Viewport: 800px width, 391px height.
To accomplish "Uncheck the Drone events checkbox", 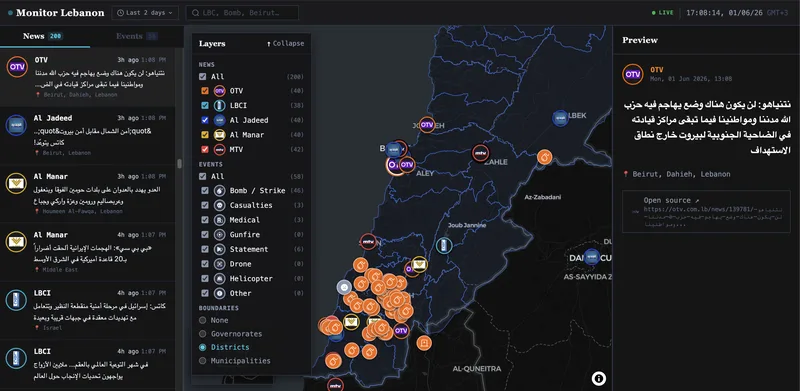I will click(205, 264).
